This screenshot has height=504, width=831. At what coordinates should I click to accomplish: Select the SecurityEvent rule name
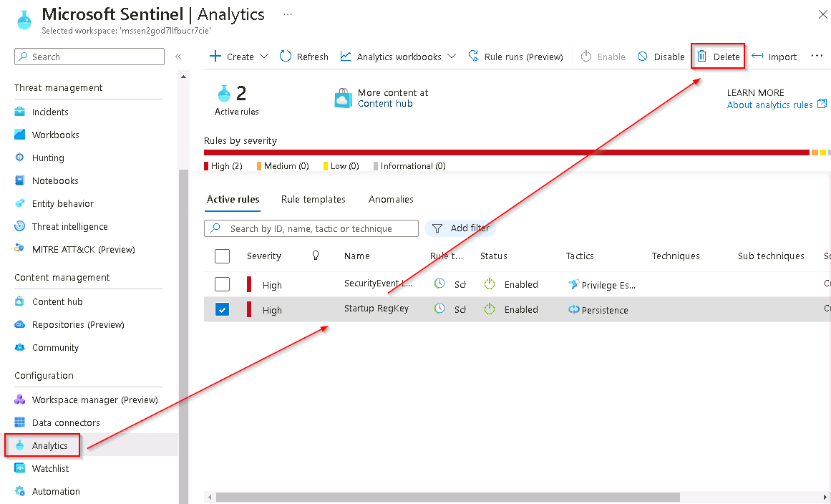[x=378, y=283]
